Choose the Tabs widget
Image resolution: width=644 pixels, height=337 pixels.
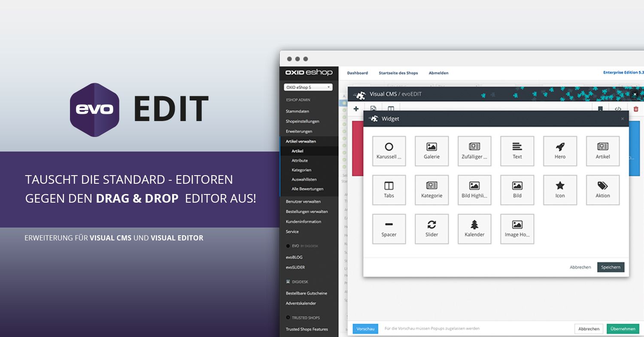(x=389, y=190)
